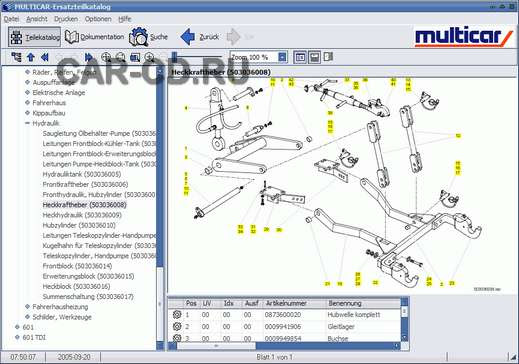Click gear icon in Gleitlager row
This screenshot has height=364, width=519.
coord(177,326)
